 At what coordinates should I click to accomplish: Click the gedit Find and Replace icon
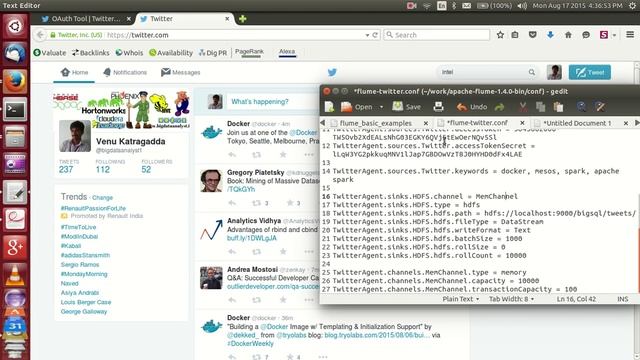600,107
